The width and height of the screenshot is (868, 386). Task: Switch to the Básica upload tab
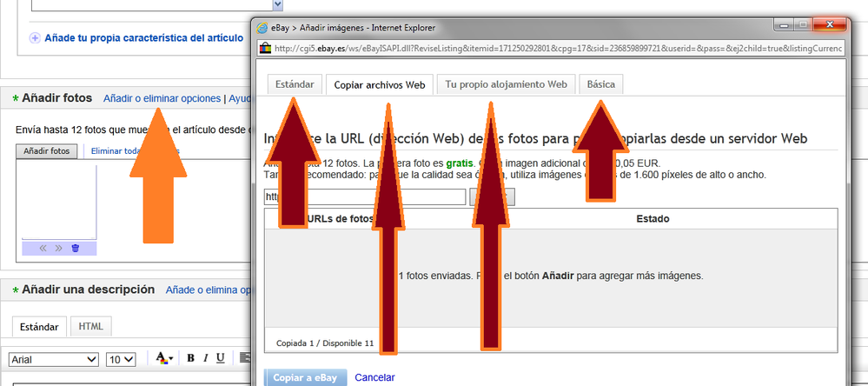pyautogui.click(x=600, y=84)
